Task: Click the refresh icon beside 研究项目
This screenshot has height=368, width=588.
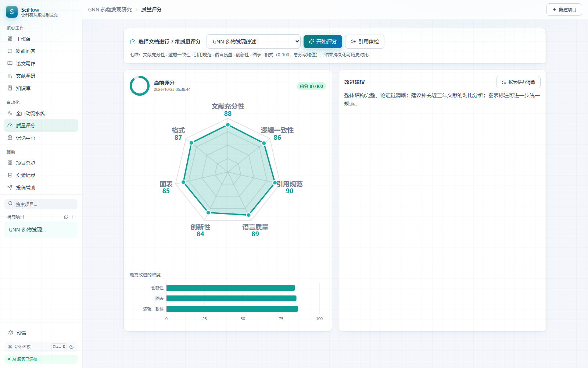Action: [x=66, y=217]
